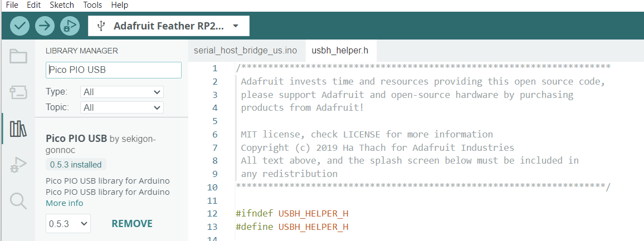Toggle the Library Manager books icon
Viewport: 644px width, 241px height.
point(18,129)
